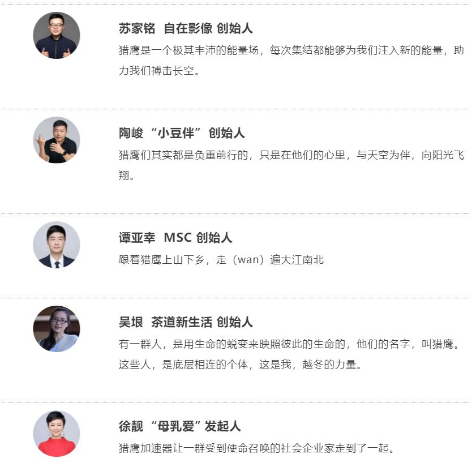Viewport: 476px width, 471px height.
Task: Select the heading 吴垠 茶道新生活 创始人
Action: coord(186,322)
